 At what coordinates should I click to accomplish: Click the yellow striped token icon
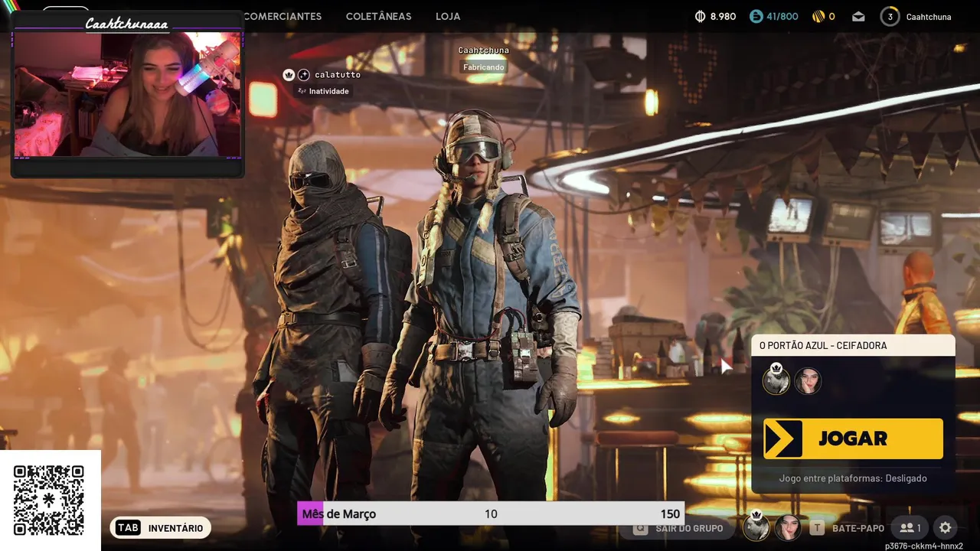(x=818, y=16)
